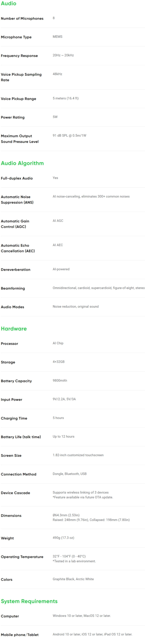Select the Full-duplex Audio label
The image size is (145, 644).
(17, 178)
